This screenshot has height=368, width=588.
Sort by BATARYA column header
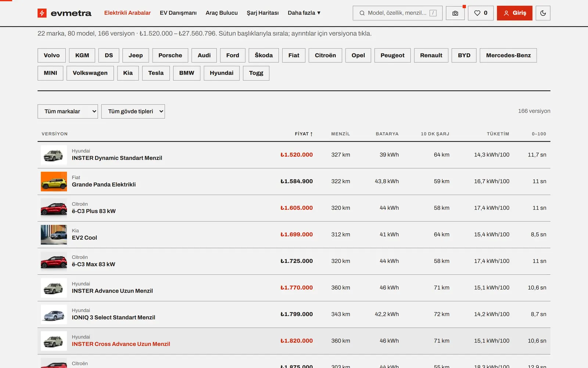[x=387, y=134]
